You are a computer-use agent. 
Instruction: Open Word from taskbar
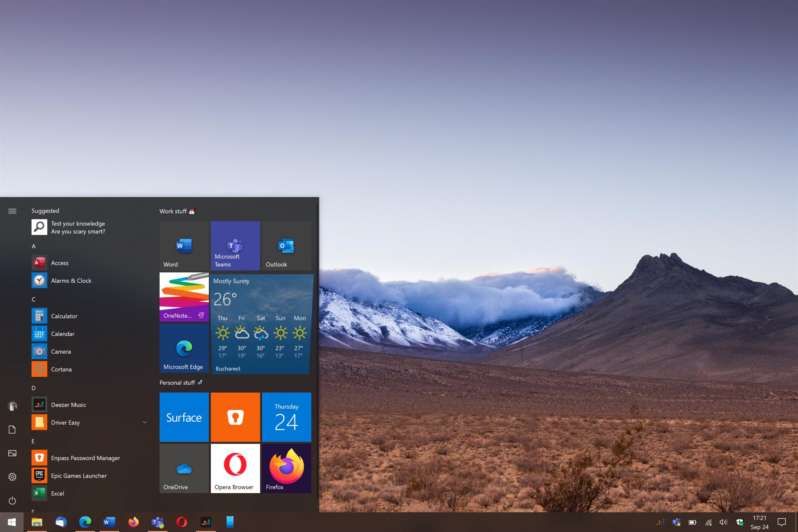point(109,522)
